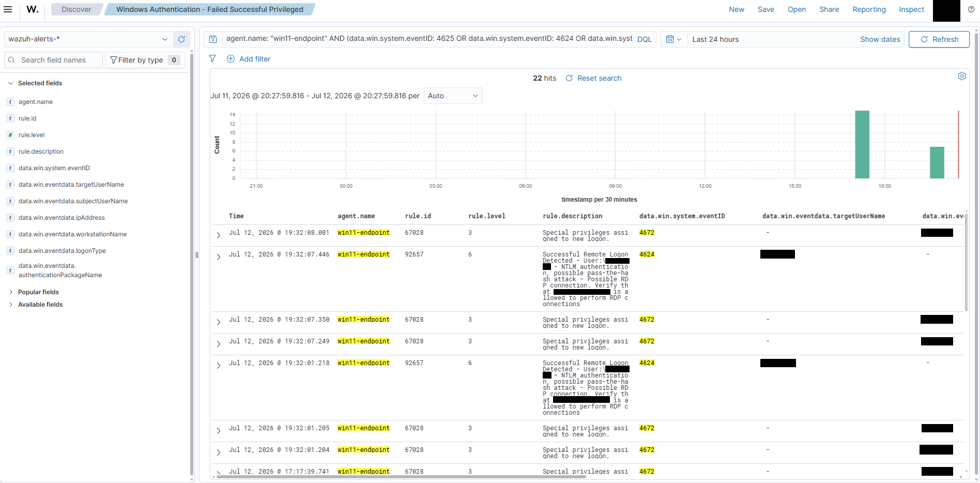This screenshot has height=483, width=980.
Task: Click the results table horizontal scrollbar
Action: [x=401, y=477]
